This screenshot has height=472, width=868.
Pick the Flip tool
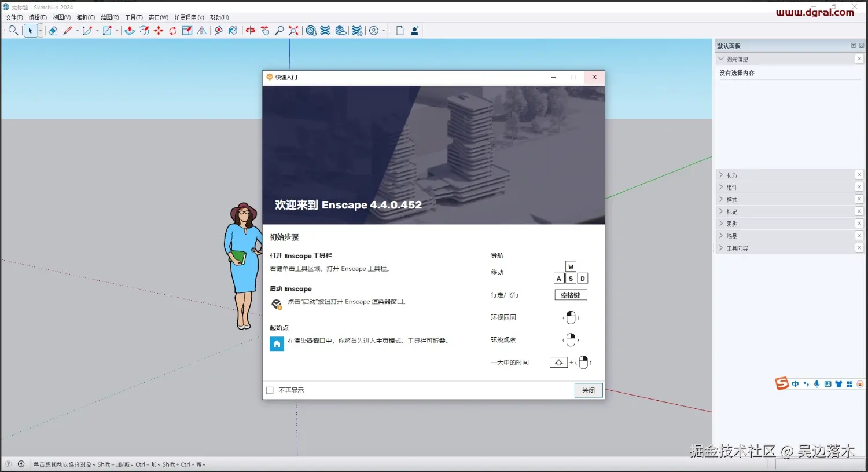202,31
